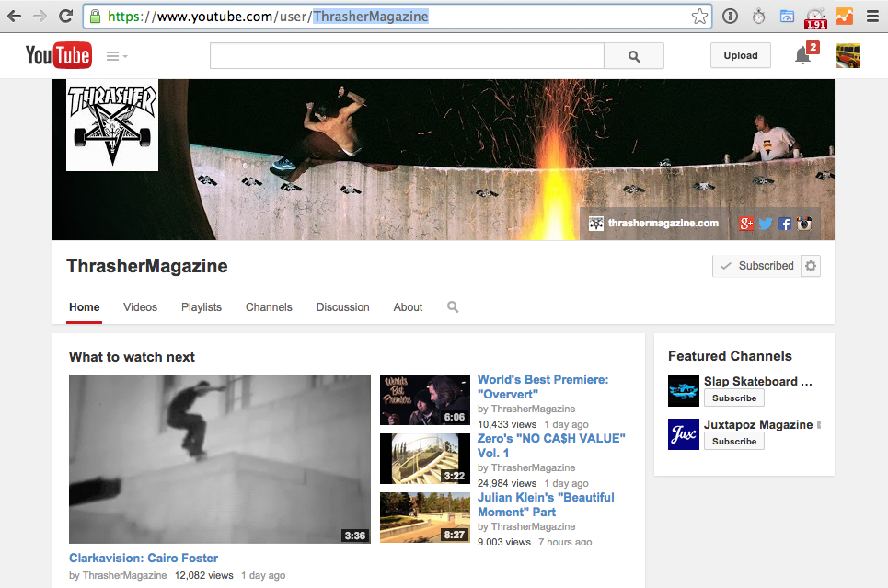Open the 'Clarkavision: Cairo Foster' title link
This screenshot has height=588, width=888.
point(144,558)
